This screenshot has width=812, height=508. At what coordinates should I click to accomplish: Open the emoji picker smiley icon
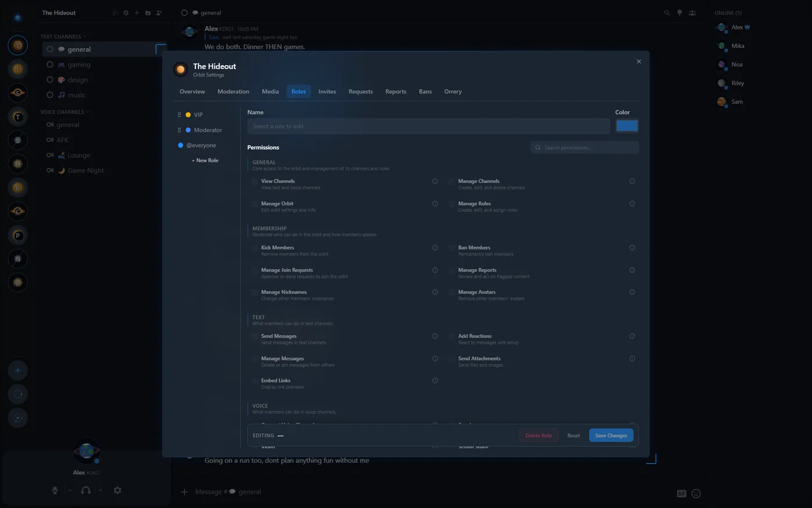coord(697,493)
